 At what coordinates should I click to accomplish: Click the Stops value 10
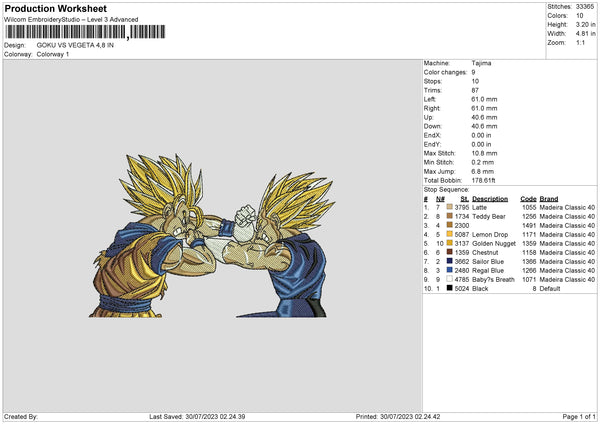click(x=475, y=81)
